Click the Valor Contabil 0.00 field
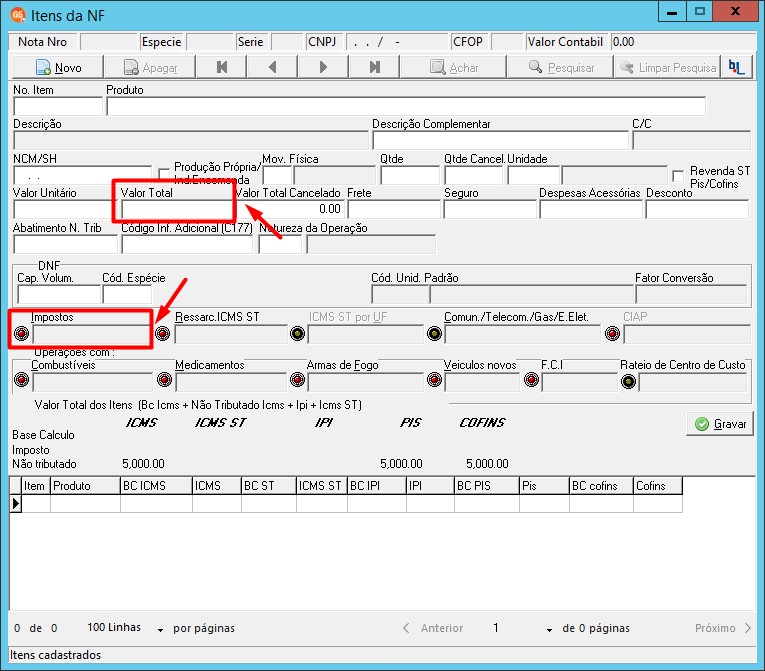 pyautogui.click(x=684, y=42)
